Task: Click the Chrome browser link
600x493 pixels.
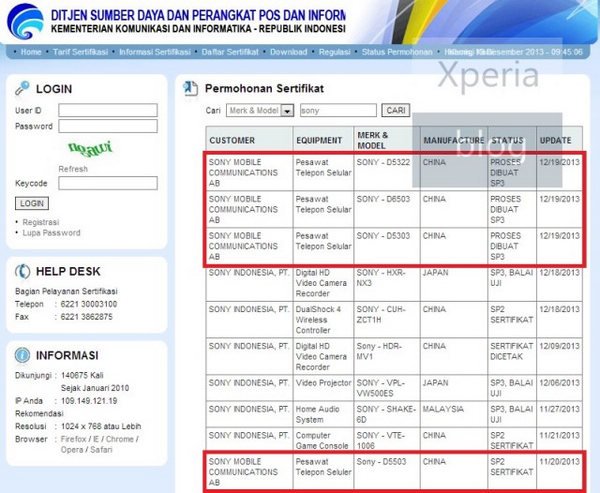Action: click(x=120, y=439)
